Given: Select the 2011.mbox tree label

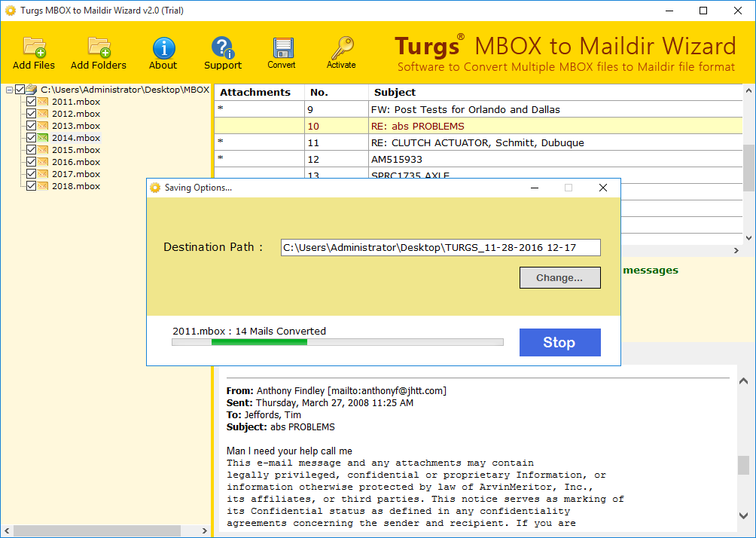Looking at the screenshot, I should point(76,101).
